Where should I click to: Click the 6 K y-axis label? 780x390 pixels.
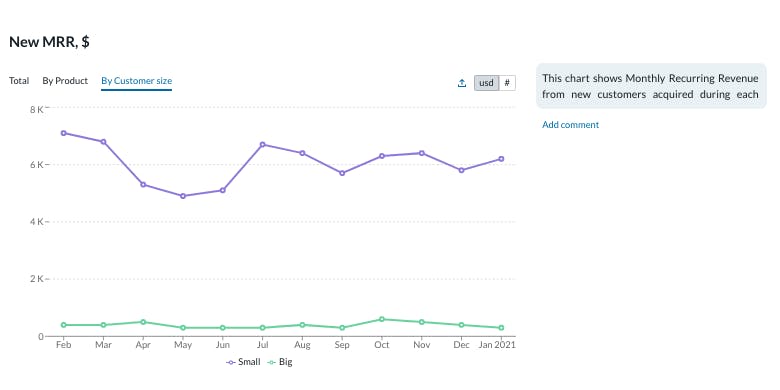(37, 165)
